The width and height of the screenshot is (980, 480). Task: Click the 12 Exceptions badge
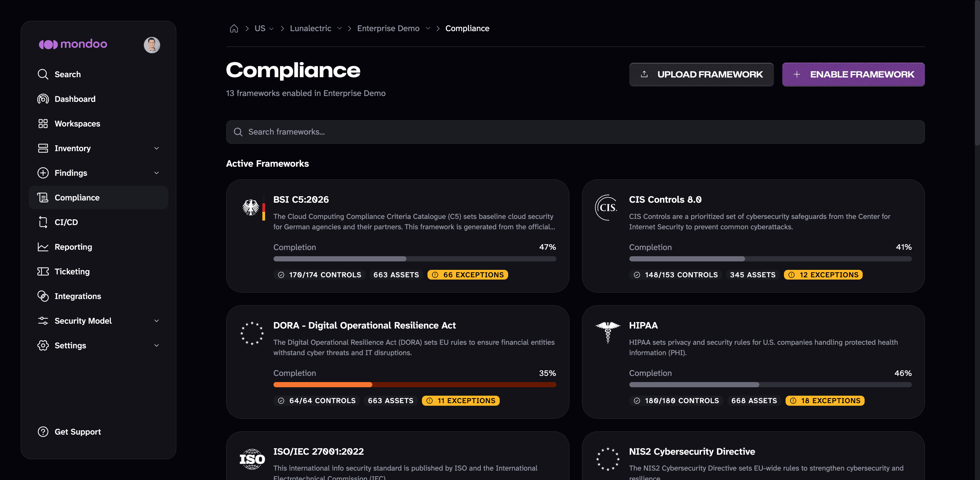tap(823, 275)
